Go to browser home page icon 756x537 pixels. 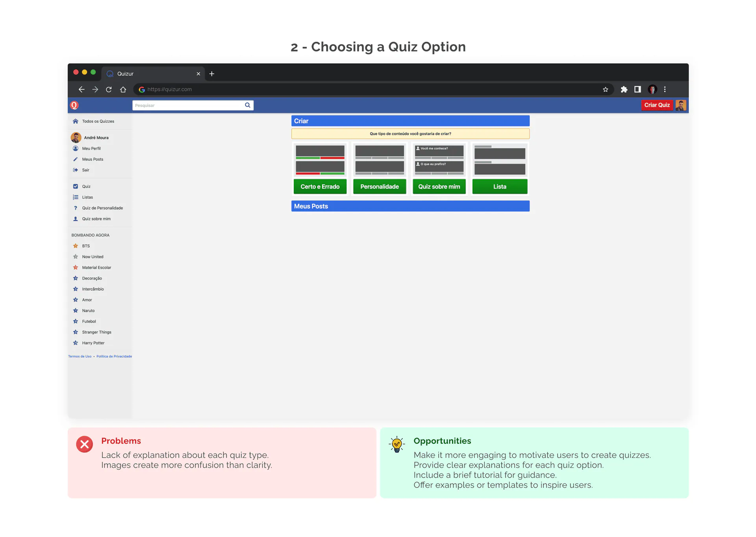pyautogui.click(x=123, y=89)
